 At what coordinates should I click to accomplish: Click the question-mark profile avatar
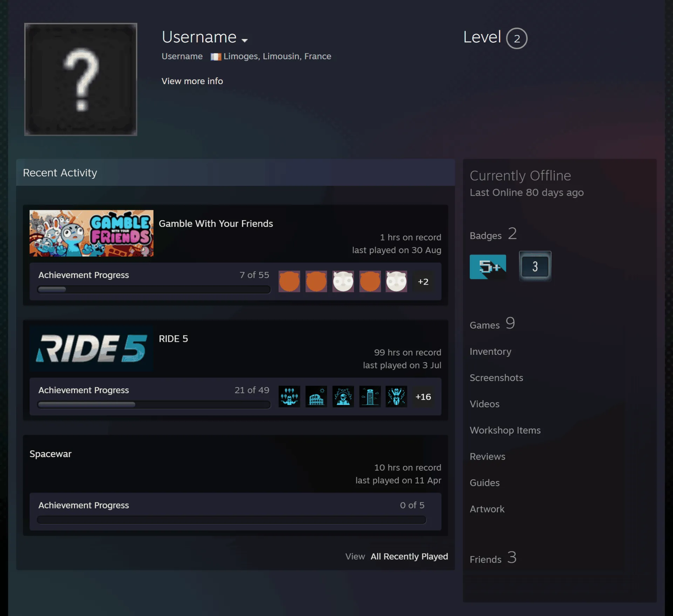click(81, 79)
